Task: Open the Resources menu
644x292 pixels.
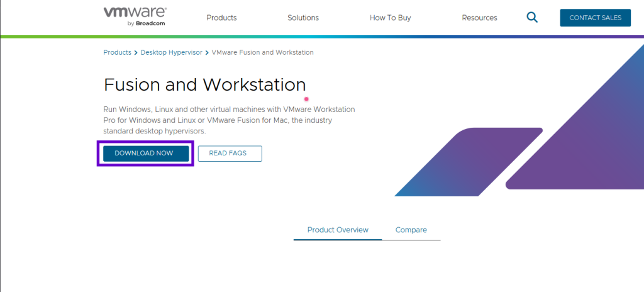Action: [x=479, y=18]
